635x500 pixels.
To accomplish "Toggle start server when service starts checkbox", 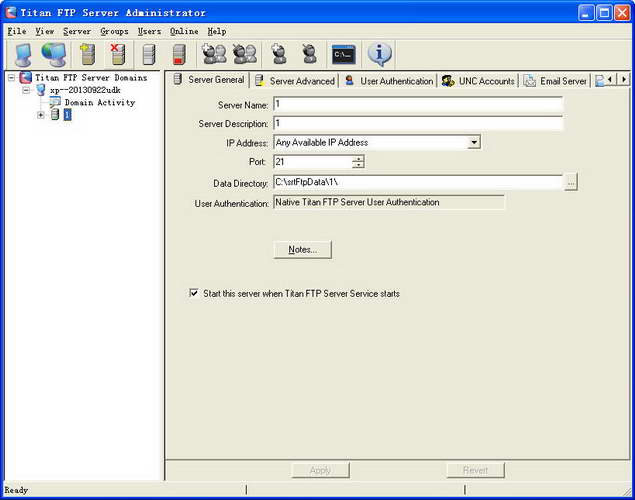I will pyautogui.click(x=194, y=294).
